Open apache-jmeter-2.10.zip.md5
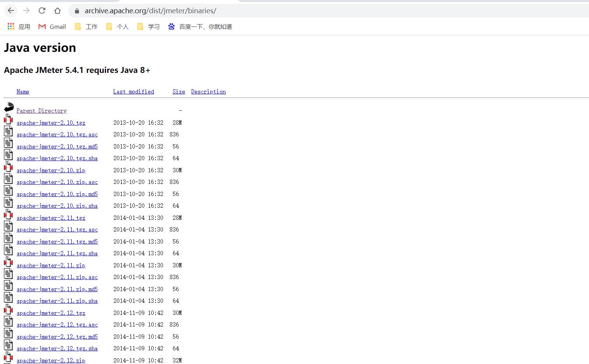 point(57,194)
